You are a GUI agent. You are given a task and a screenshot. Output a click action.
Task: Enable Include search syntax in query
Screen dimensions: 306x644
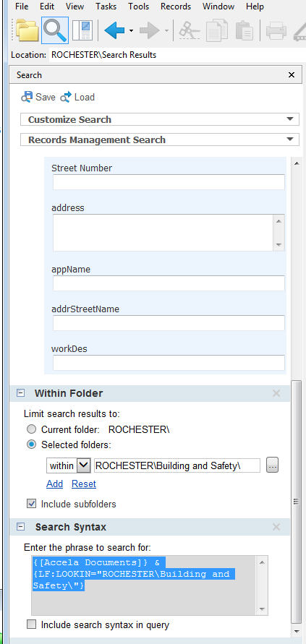[31, 624]
